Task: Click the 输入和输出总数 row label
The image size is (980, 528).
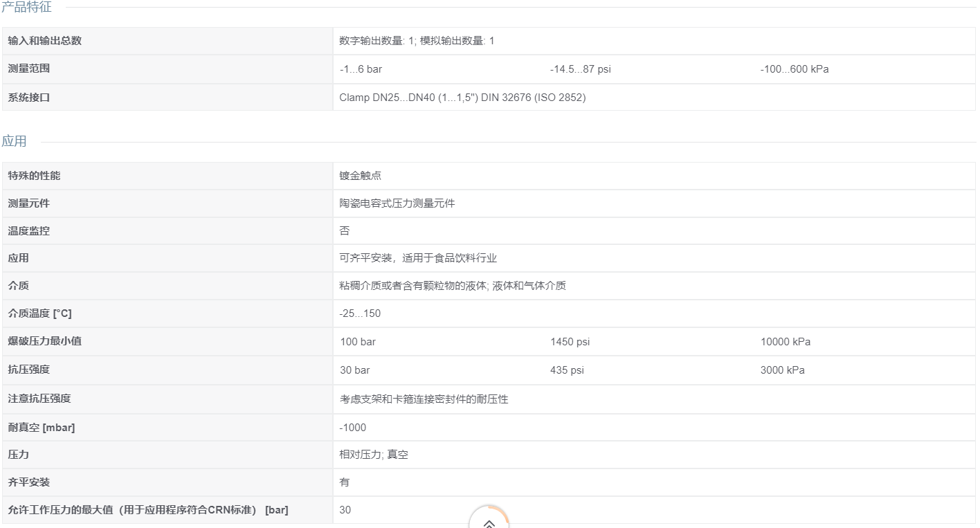Action: 45,41
